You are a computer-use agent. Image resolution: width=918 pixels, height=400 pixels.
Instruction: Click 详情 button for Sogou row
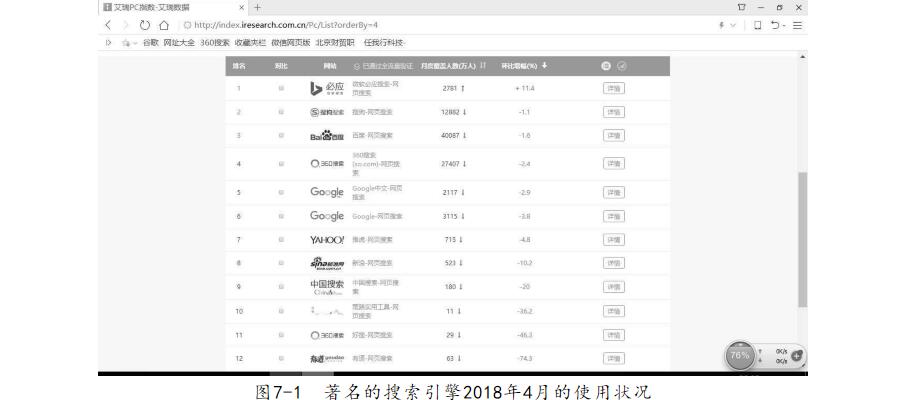pos(614,112)
